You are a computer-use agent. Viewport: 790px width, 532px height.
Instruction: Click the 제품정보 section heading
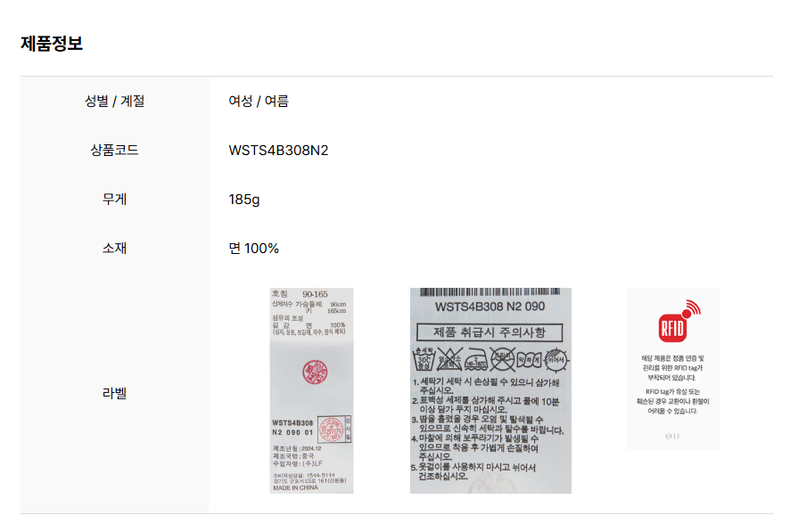(x=52, y=44)
